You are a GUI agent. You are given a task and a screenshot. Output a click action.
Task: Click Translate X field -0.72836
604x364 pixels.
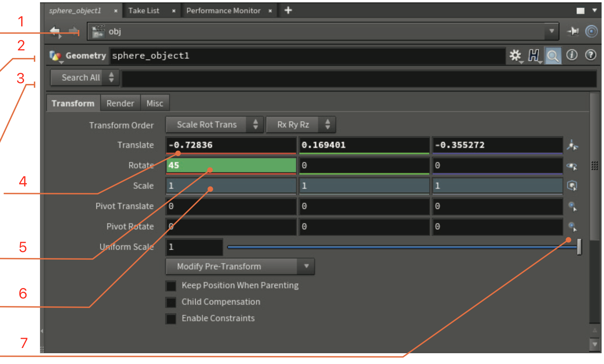click(x=231, y=145)
